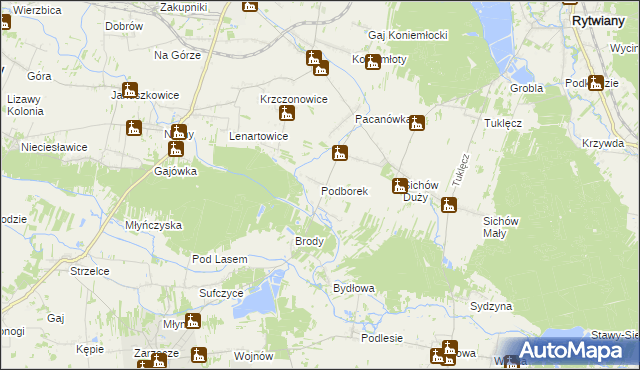Click the Na Górze label
Image resolution: width=640 pixels, height=370 pixels.
pos(178,55)
